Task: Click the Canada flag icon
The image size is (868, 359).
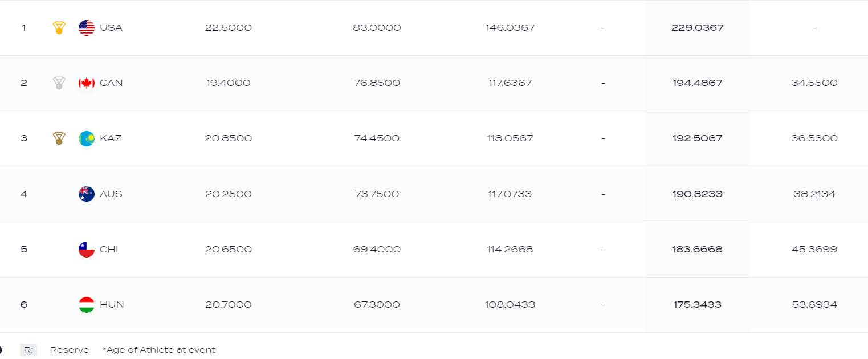Action: pos(87,83)
